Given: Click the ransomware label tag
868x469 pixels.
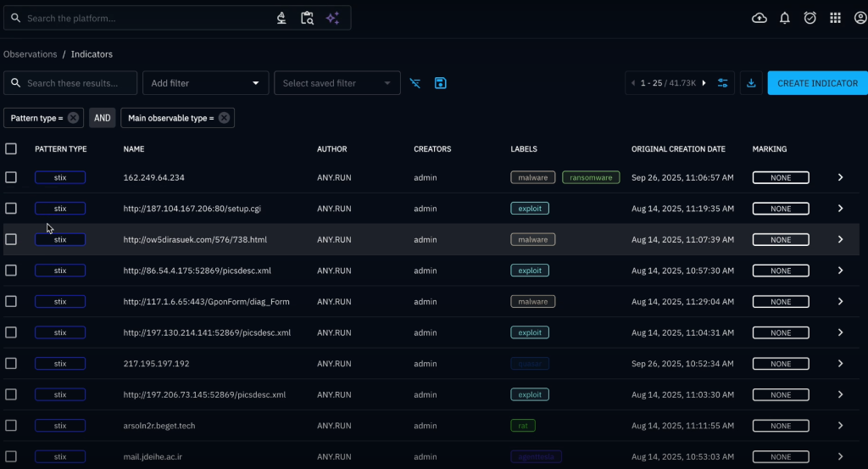Looking at the screenshot, I should (x=591, y=178).
